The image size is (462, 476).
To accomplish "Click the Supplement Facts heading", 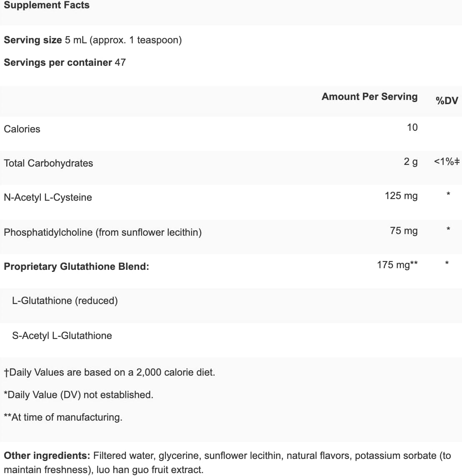I will [x=46, y=5].
